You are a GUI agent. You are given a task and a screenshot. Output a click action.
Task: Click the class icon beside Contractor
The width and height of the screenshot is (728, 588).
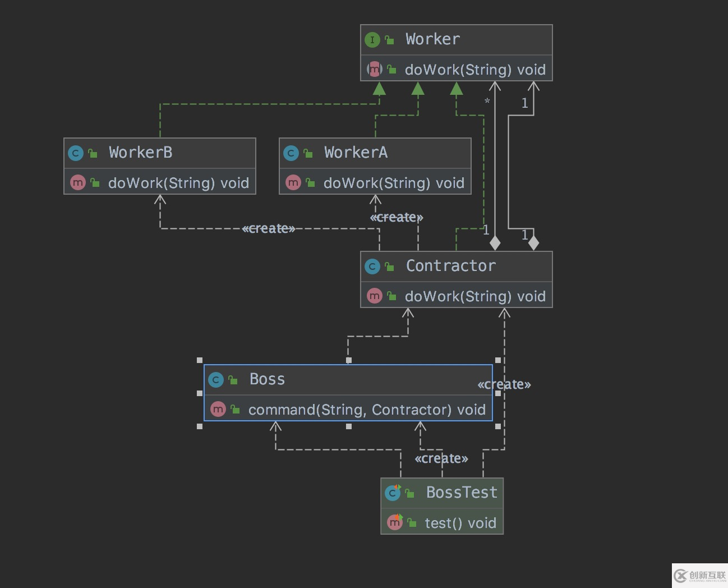pos(372,267)
